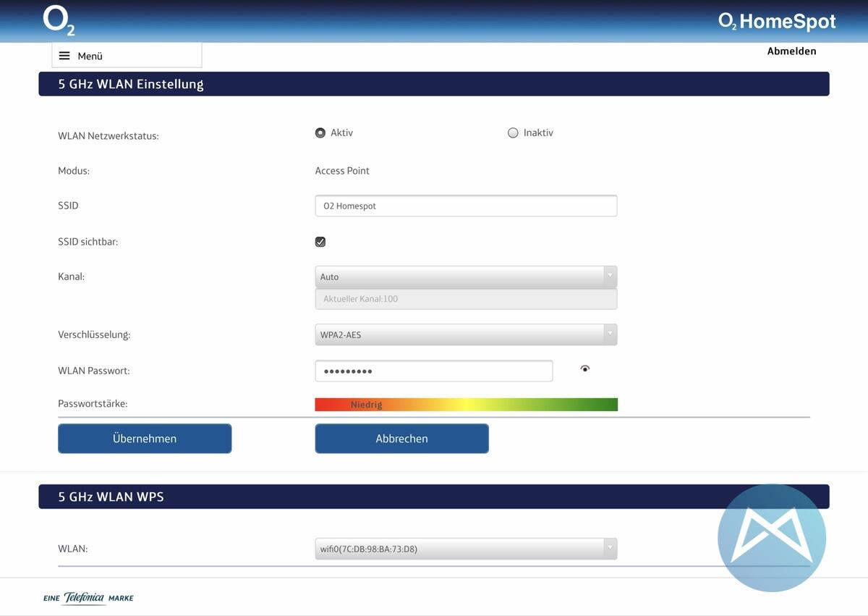
Task: Open the WLAN wifi0 interface dropdown
Action: pyautogui.click(x=466, y=549)
